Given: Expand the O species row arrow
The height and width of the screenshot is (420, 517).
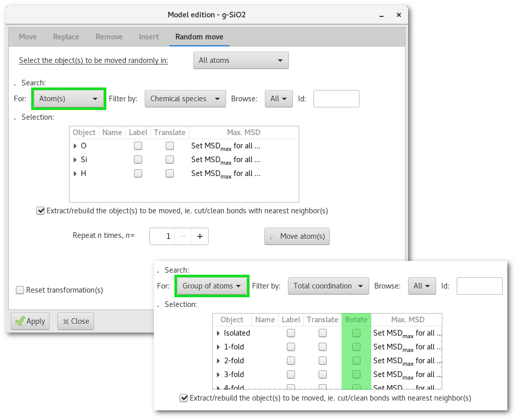Looking at the screenshot, I should click(x=75, y=146).
